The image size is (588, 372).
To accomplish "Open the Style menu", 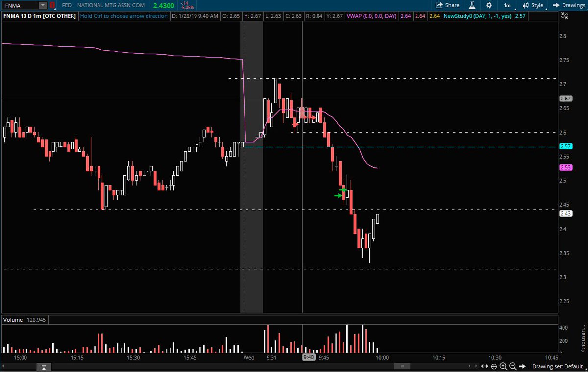I will [x=533, y=5].
